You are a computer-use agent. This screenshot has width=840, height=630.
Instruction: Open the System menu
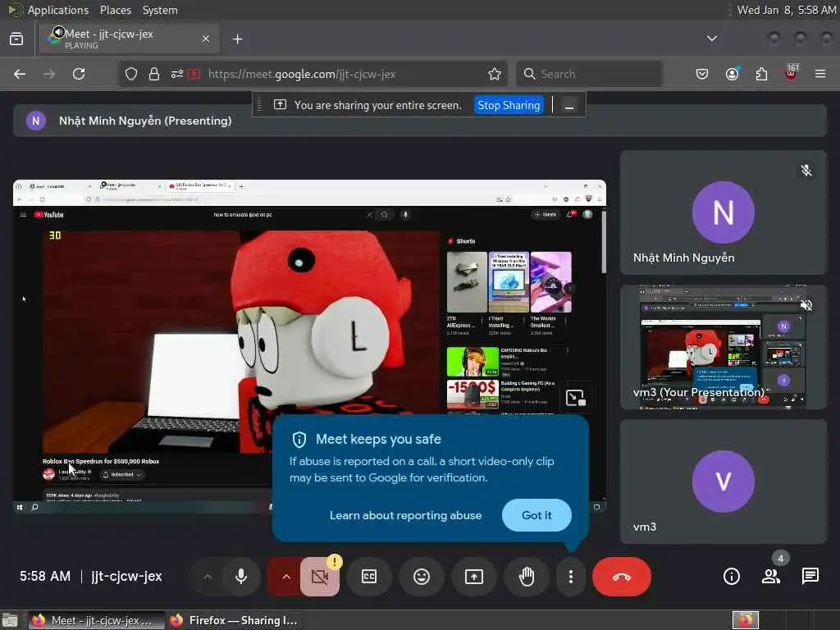click(x=160, y=10)
